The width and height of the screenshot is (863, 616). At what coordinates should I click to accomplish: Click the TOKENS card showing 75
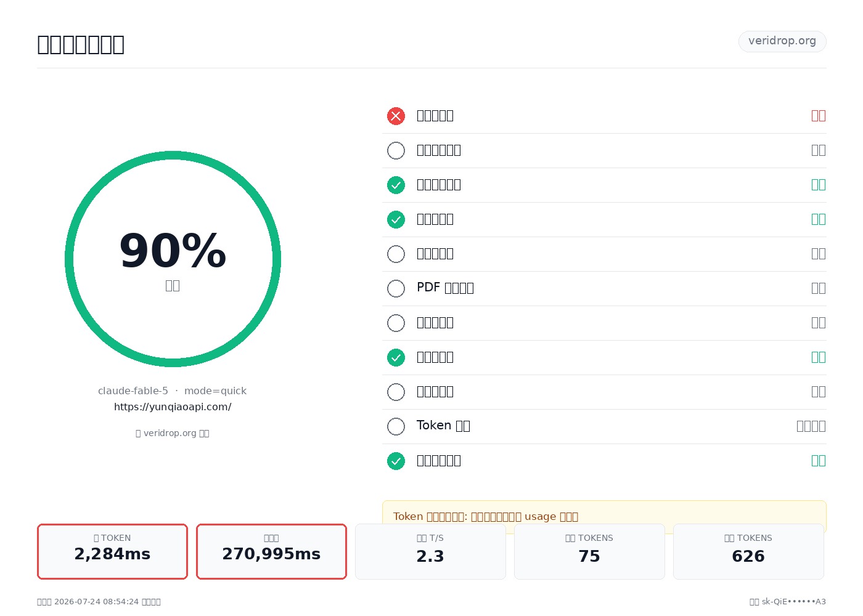[589, 551]
